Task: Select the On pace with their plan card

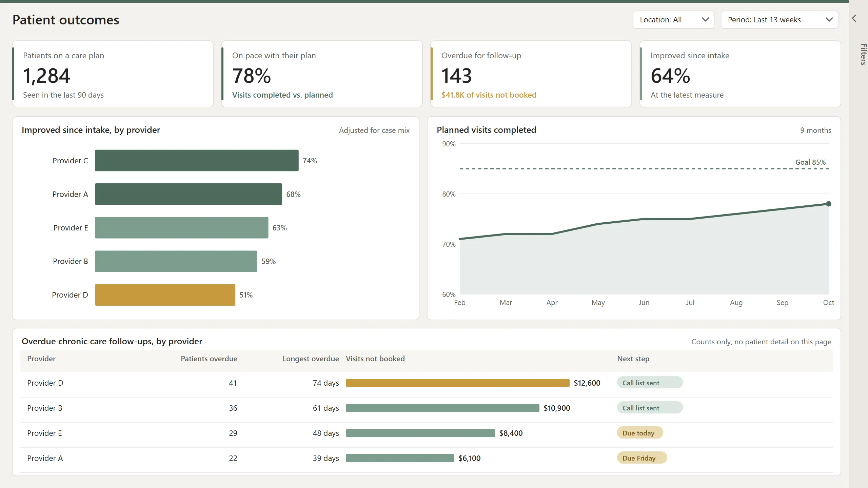Action: pyautogui.click(x=322, y=74)
